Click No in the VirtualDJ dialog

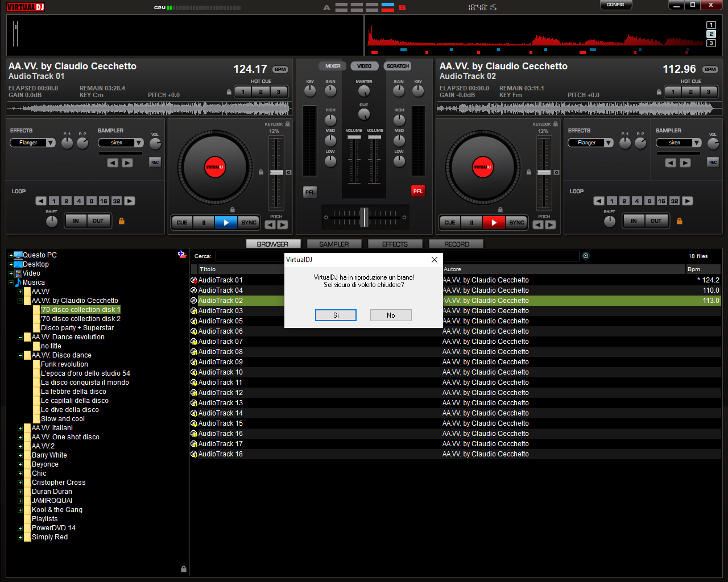click(391, 315)
